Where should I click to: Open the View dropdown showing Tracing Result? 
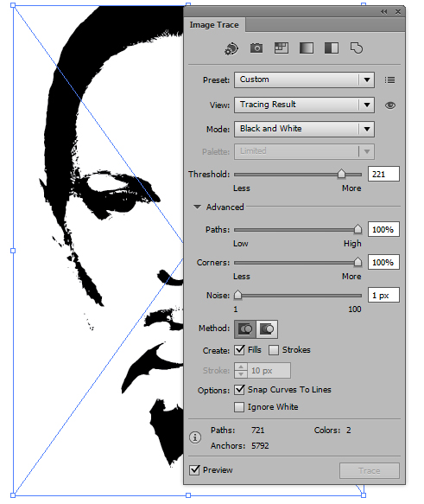(304, 105)
